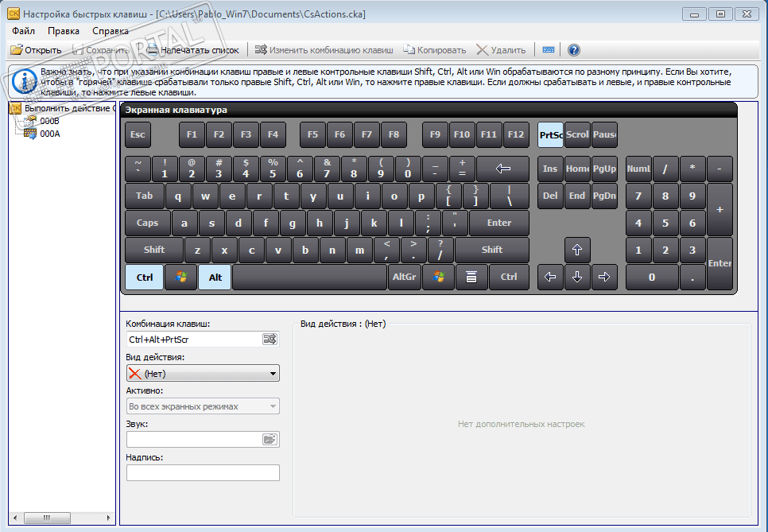Click the right Shift key
Image resolution: width=768 pixels, height=532 pixels.
click(x=492, y=250)
